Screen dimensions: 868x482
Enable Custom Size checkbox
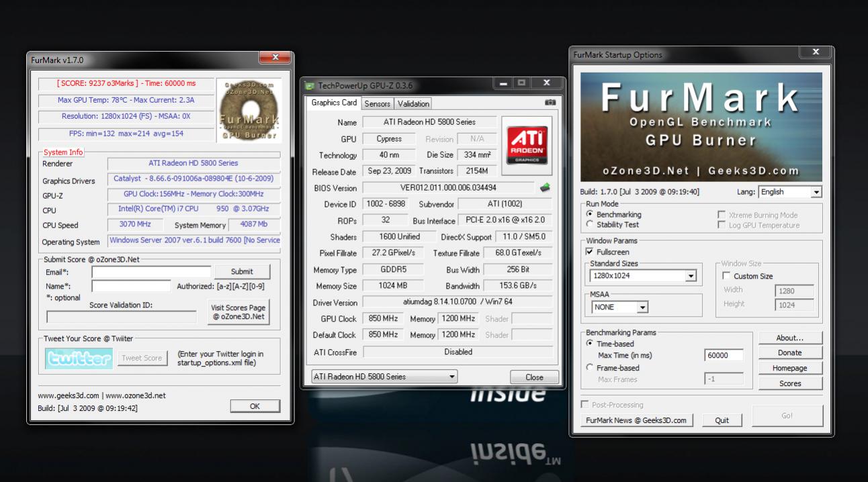click(726, 276)
